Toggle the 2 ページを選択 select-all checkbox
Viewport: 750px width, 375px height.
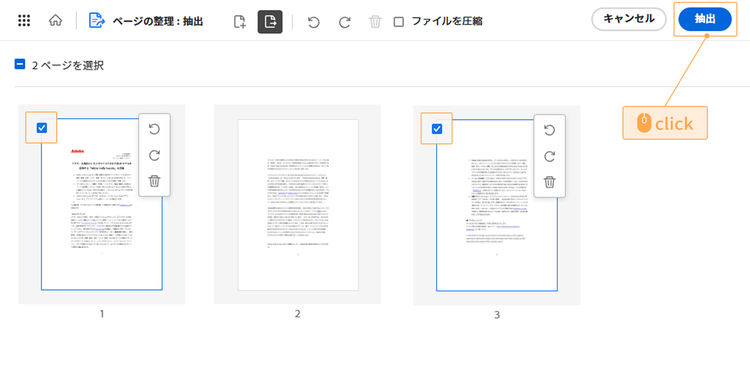coord(20,64)
